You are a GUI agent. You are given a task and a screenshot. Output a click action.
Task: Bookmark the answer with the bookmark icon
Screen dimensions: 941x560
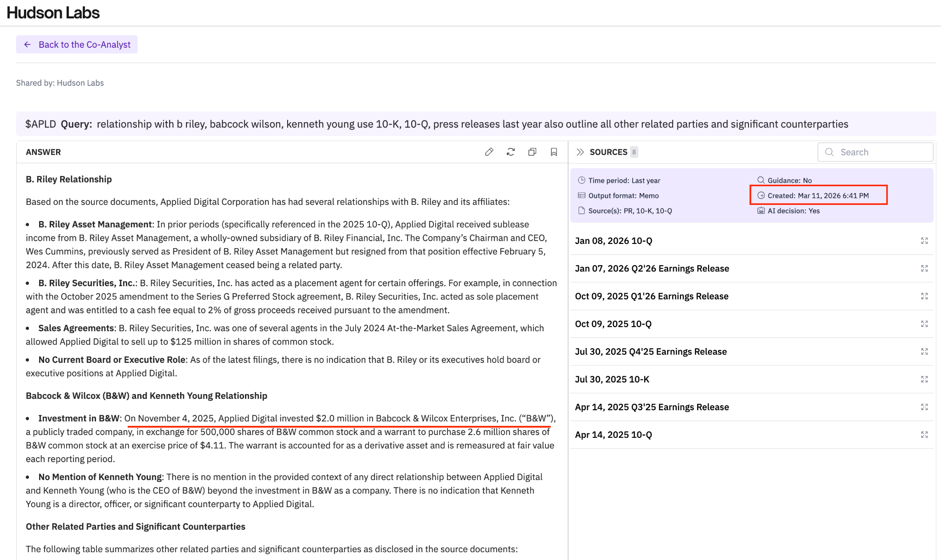pyautogui.click(x=554, y=152)
